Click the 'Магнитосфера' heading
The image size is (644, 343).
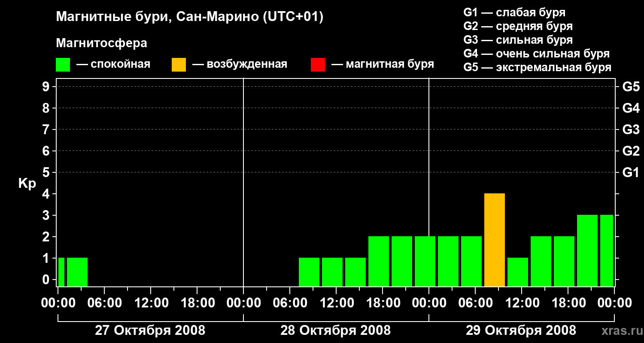[x=101, y=43]
